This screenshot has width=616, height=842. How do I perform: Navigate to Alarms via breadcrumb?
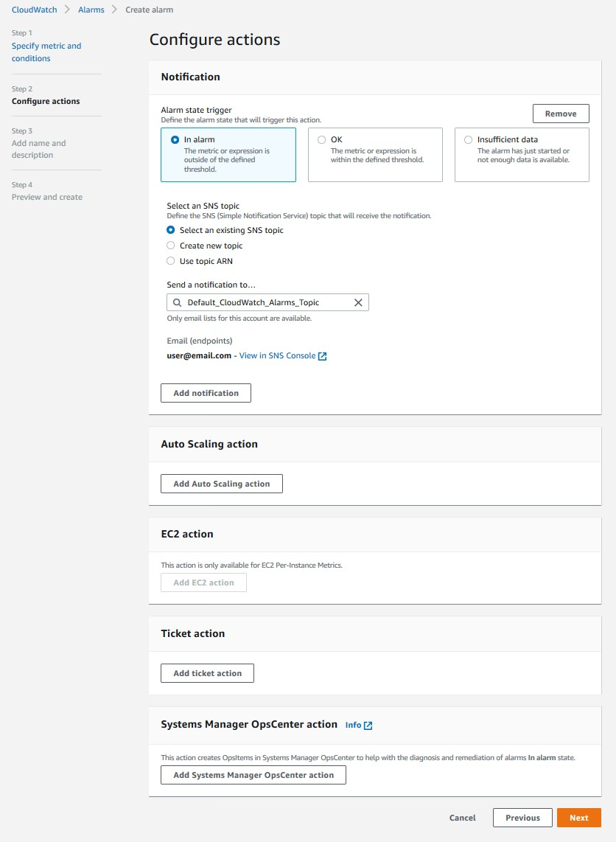(x=91, y=10)
